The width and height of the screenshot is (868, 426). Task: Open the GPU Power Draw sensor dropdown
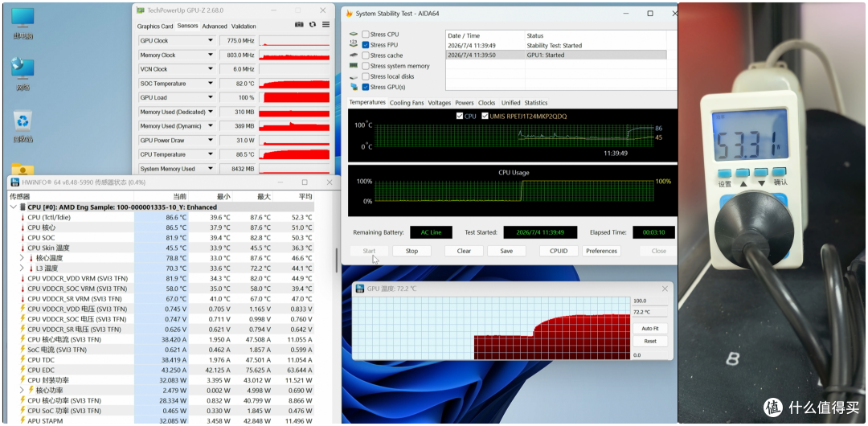coord(211,140)
